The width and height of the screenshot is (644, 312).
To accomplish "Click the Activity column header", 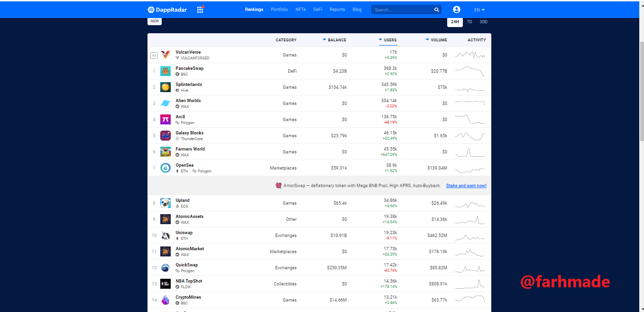I will click(477, 40).
